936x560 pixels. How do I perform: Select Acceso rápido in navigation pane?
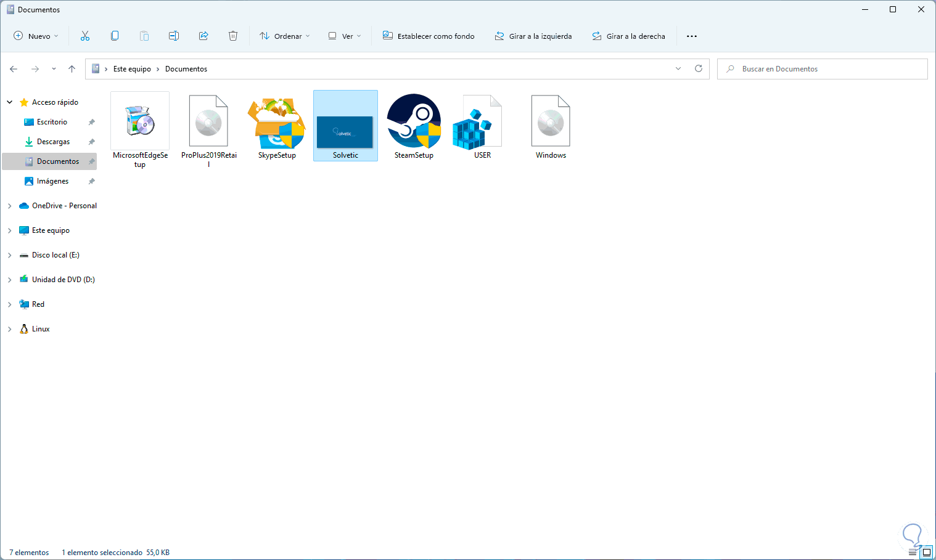pyautogui.click(x=55, y=102)
